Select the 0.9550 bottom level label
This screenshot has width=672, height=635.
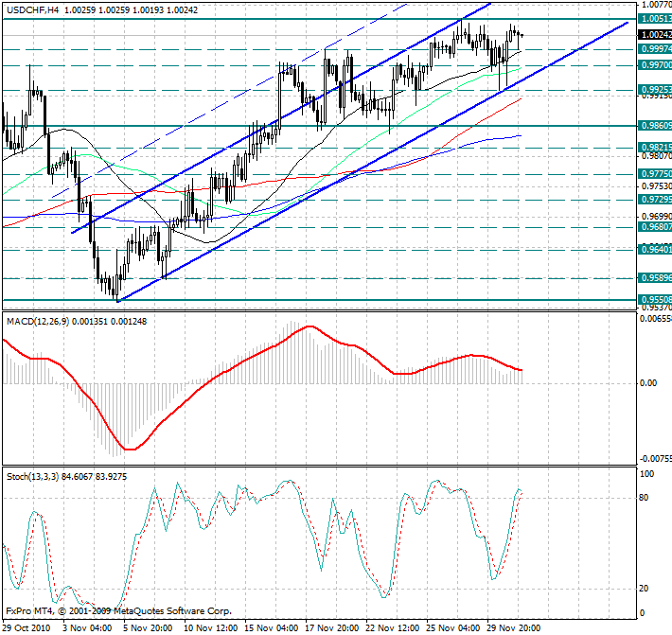655,299
